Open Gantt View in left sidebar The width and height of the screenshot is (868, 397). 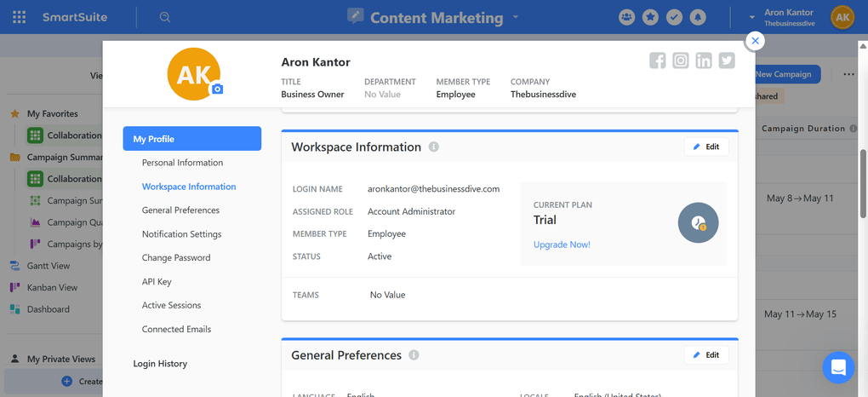tap(49, 266)
